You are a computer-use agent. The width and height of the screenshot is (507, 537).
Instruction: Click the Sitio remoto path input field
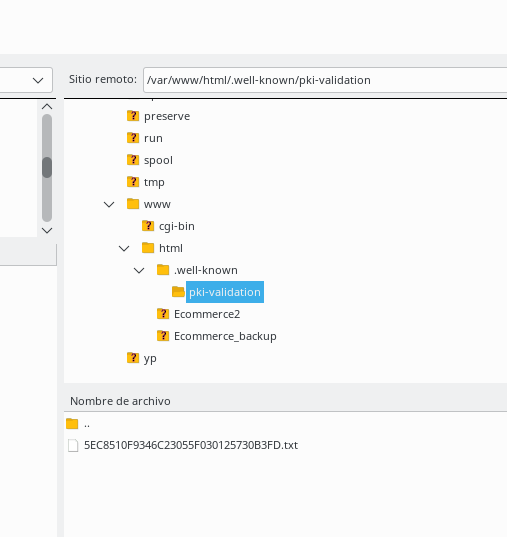[x=325, y=80]
